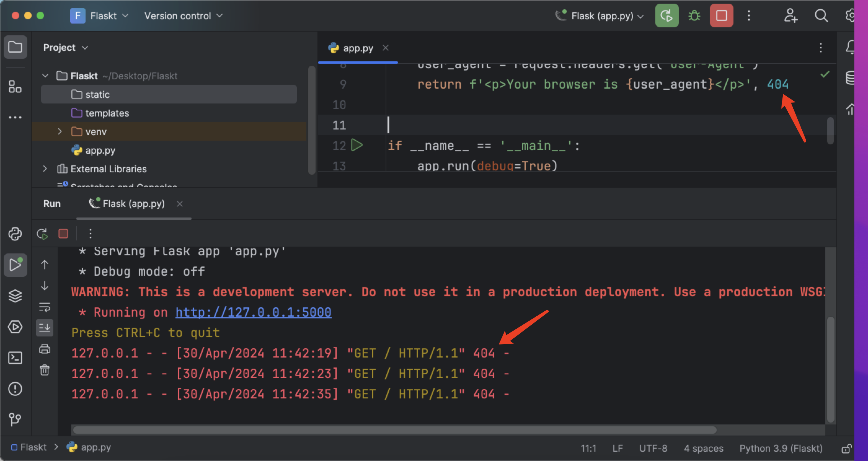The height and width of the screenshot is (461, 868).
Task: Click Flaskt breadcrumb in navigation bar
Action: (29, 447)
